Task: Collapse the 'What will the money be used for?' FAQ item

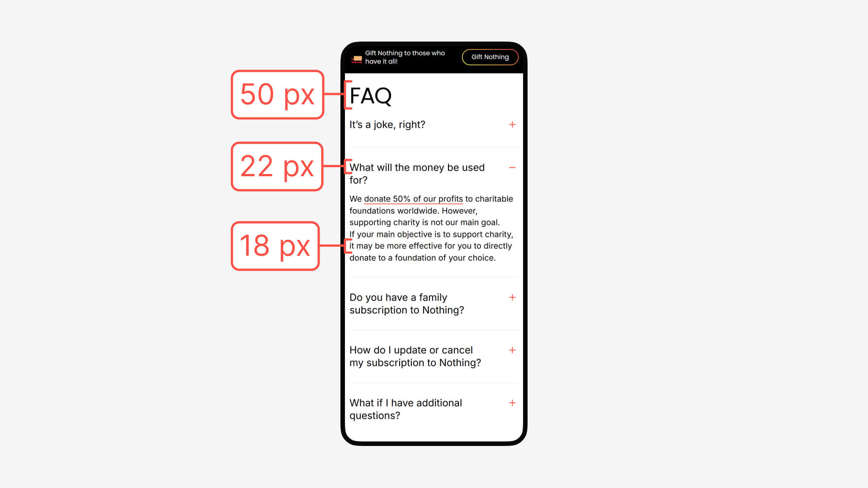Action: [511, 168]
